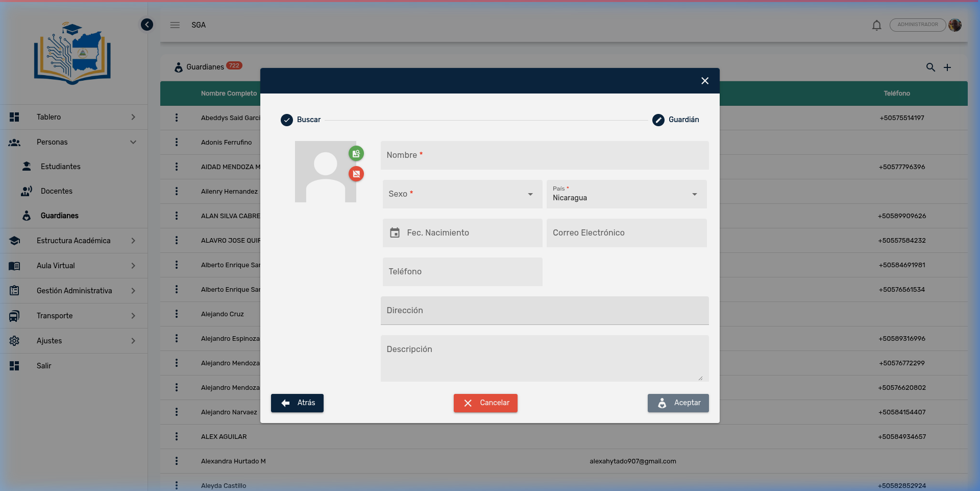Screen dimensions: 980x491
Task: Click the green upload photo icon
Action: 356,153
